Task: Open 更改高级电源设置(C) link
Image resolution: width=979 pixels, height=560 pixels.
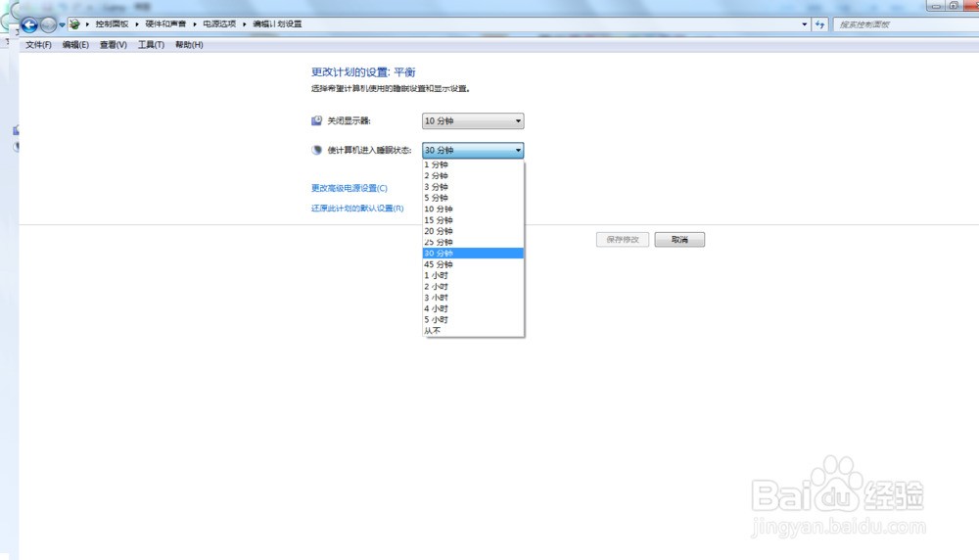Action: 350,188
